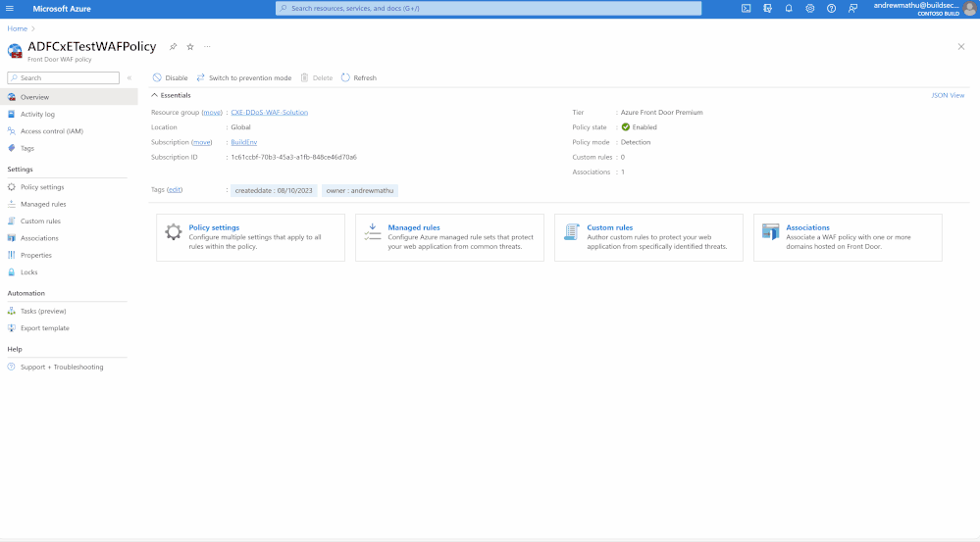Click the global search resources bar

coord(489,8)
